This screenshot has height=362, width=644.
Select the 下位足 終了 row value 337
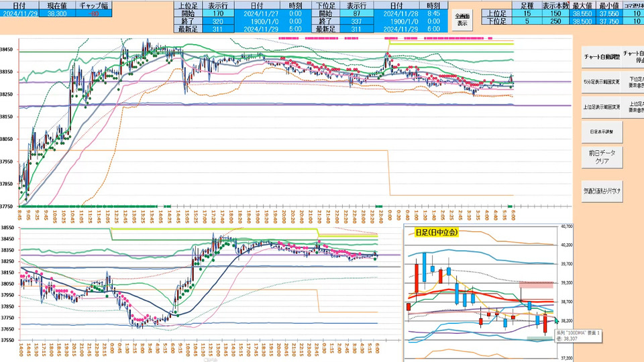[x=356, y=21]
